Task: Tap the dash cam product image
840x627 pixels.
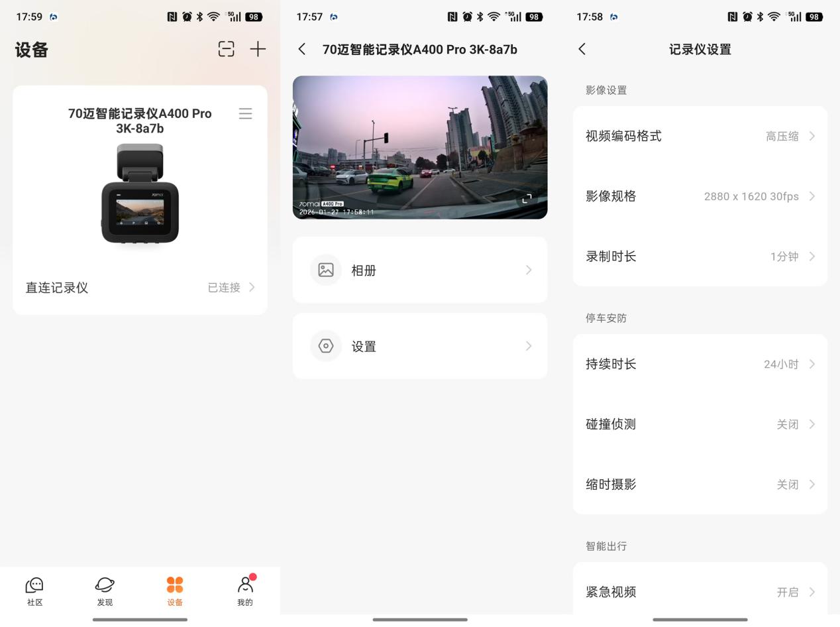Action: pos(140,194)
